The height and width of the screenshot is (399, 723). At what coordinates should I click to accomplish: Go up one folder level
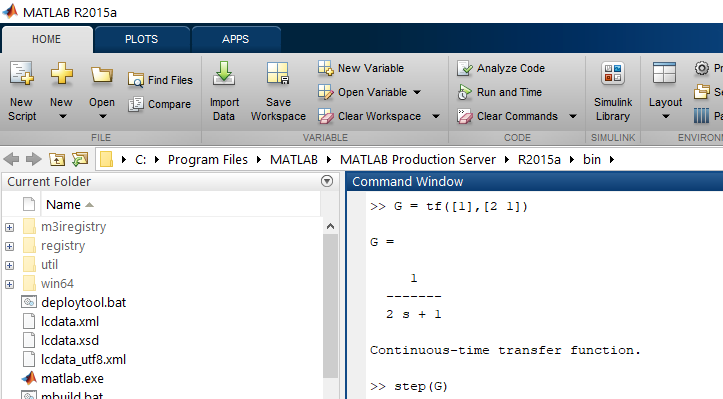(57, 160)
